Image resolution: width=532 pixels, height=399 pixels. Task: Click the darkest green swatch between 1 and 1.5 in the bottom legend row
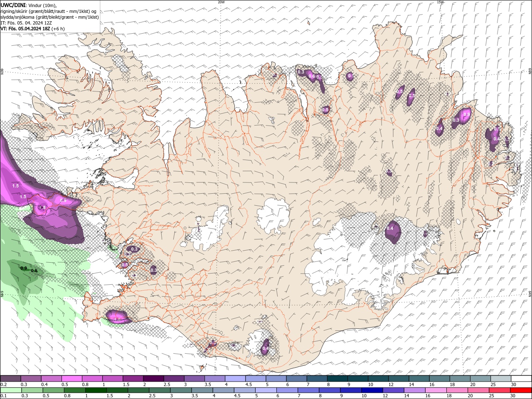[x=96, y=390]
